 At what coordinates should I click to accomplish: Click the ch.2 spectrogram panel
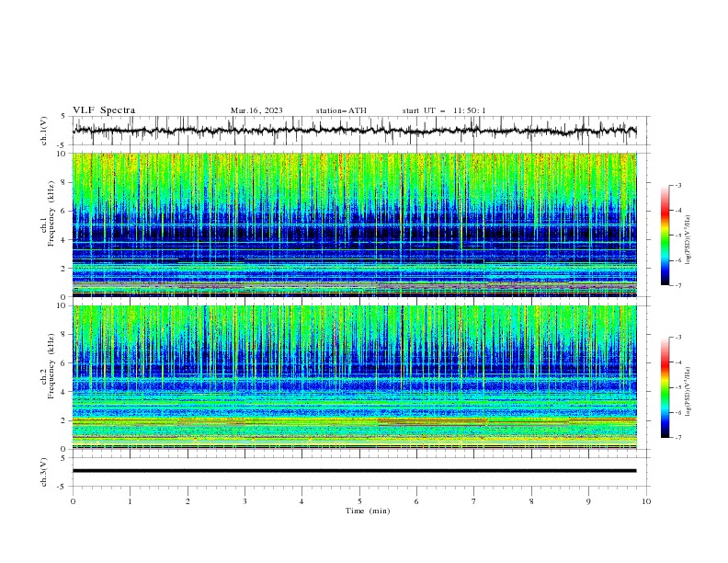(355, 377)
